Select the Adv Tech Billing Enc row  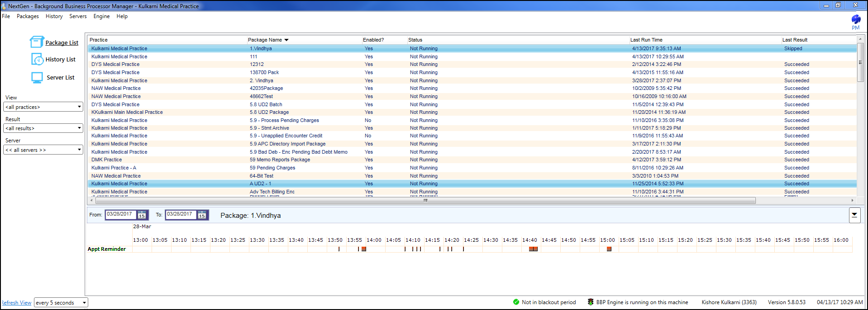pos(472,192)
